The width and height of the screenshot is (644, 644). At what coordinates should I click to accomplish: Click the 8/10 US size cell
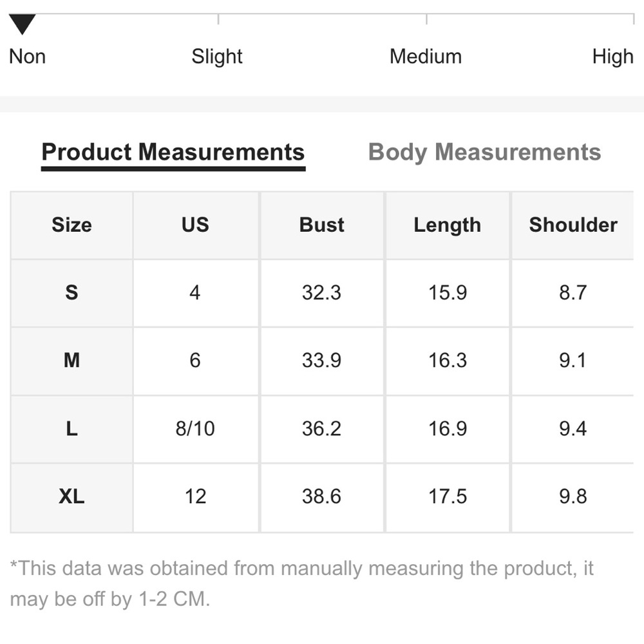(195, 429)
